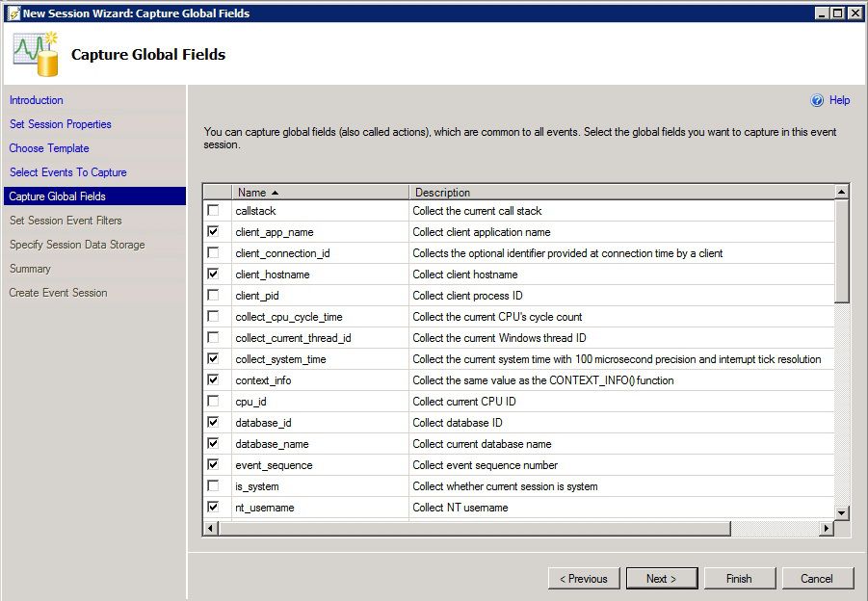Uncheck the nt_username checkbox
This screenshot has height=601, width=868.
pyautogui.click(x=213, y=507)
